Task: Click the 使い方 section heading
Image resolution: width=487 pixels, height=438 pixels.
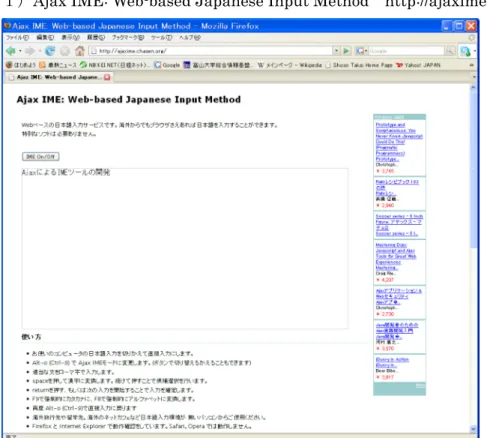Action: [31, 337]
